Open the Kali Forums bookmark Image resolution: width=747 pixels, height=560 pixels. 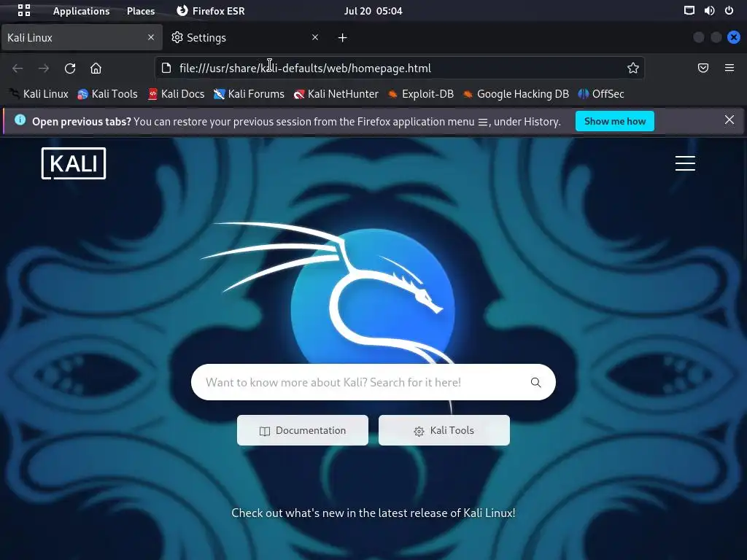249,94
